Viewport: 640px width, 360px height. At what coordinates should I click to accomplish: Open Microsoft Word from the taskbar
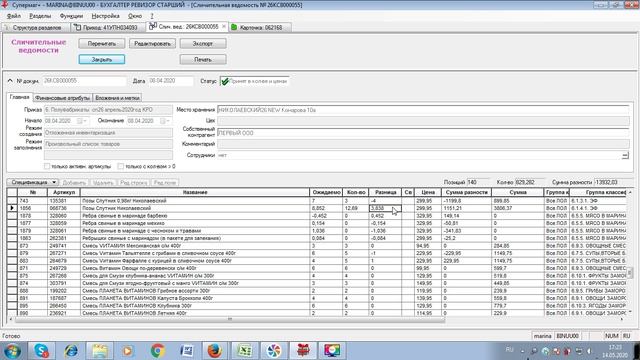(x=187, y=351)
